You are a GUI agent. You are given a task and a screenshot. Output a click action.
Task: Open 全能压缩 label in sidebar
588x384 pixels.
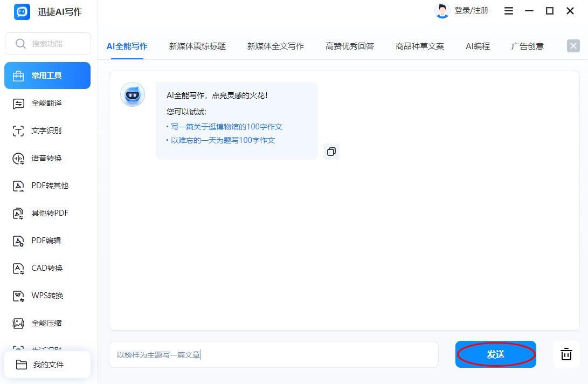(46, 323)
